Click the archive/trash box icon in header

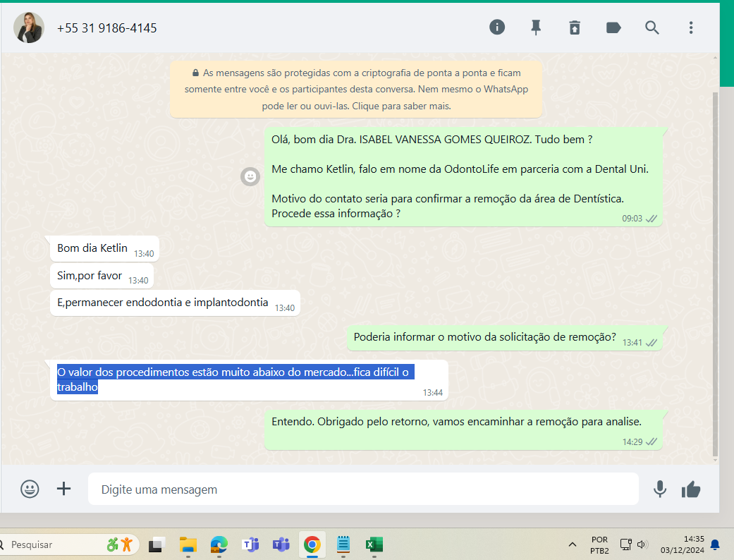[x=575, y=28]
